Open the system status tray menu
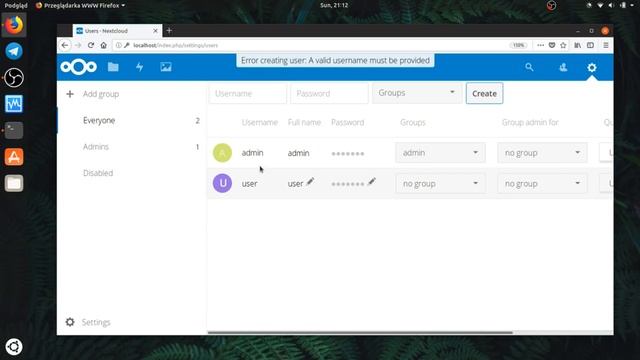Viewport: 640px width, 360px height. click(x=611, y=5)
